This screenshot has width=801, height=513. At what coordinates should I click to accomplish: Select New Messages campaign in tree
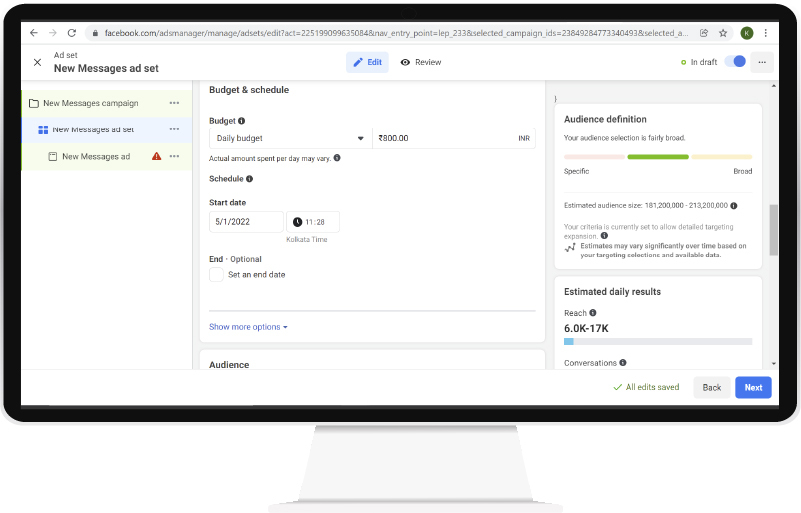point(90,103)
